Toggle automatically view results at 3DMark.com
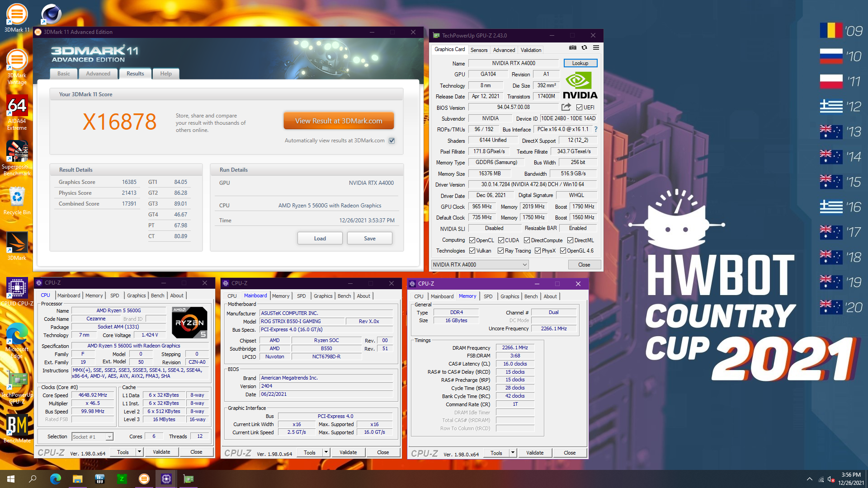The image size is (868, 488). pos(392,141)
